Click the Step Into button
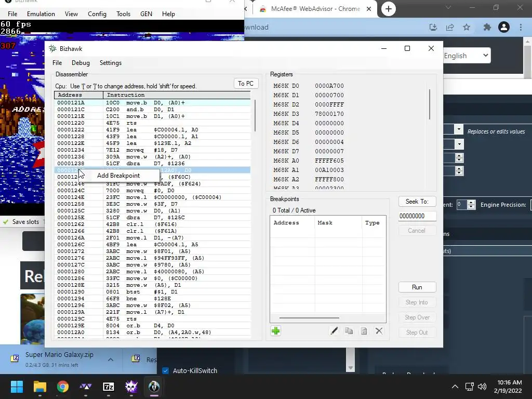This screenshot has height=399, width=532. pyautogui.click(x=417, y=302)
